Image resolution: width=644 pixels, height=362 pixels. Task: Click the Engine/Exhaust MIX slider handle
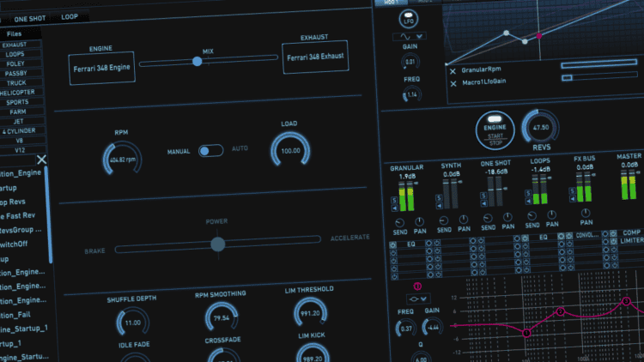pos(197,62)
